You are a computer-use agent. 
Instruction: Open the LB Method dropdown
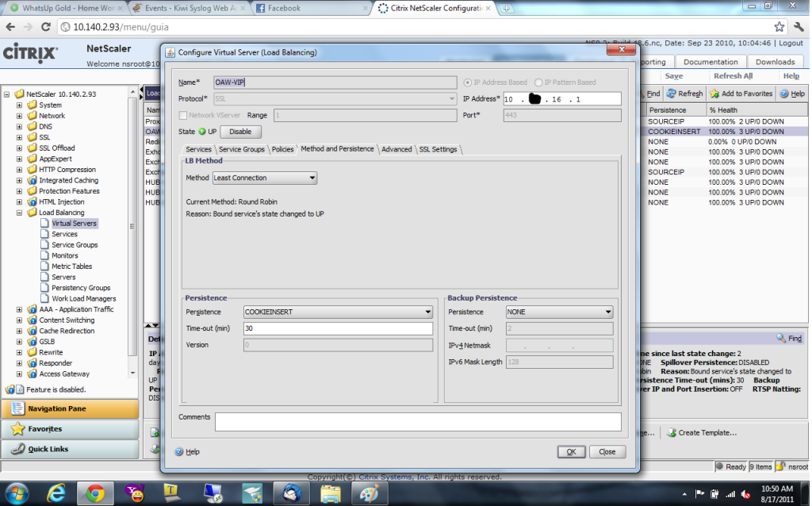(265, 178)
